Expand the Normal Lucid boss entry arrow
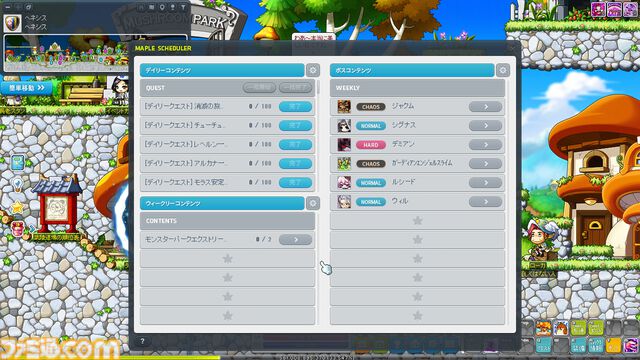This screenshot has height=360, width=640. 485,182
